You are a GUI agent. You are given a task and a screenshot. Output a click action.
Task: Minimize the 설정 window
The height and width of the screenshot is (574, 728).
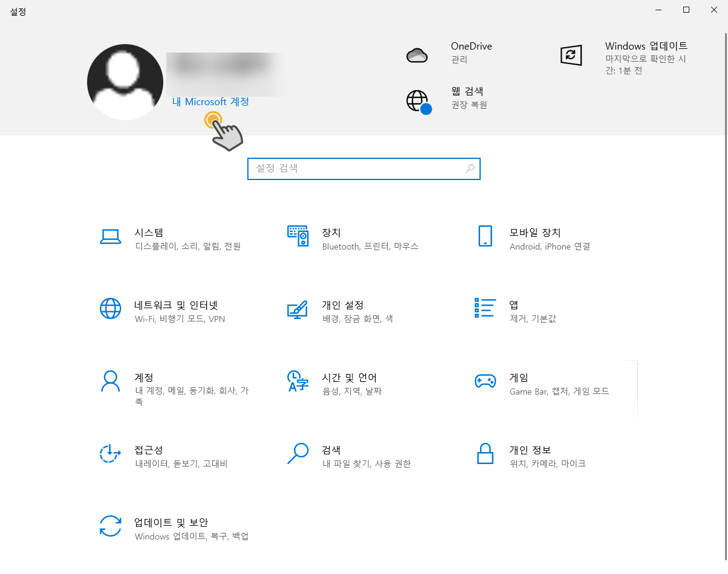(x=658, y=10)
